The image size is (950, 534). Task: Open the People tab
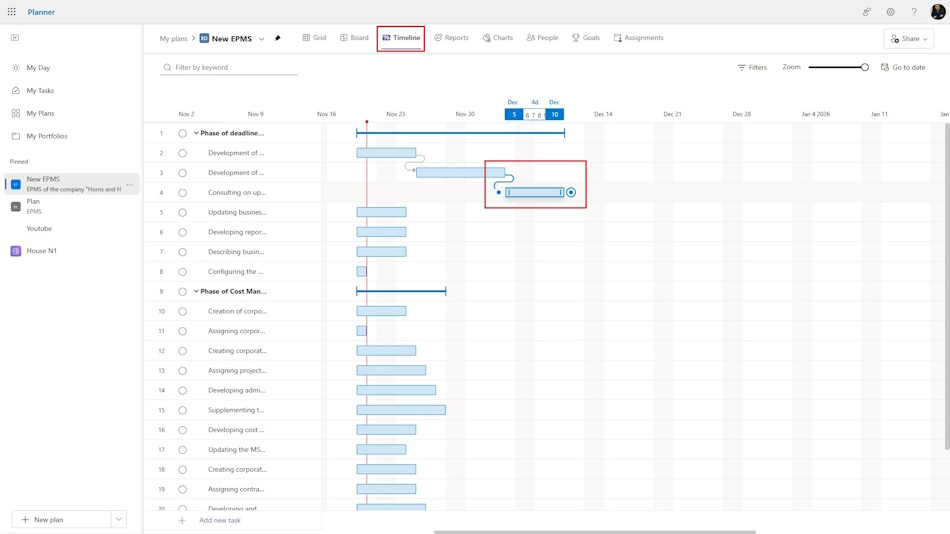[x=542, y=38]
